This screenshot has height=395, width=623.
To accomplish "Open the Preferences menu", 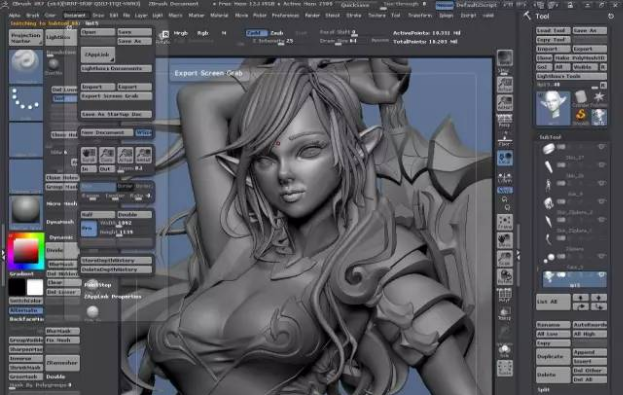I will pyautogui.click(x=285, y=15).
